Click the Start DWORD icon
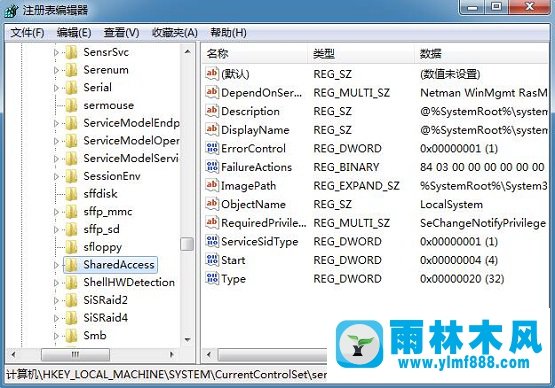Viewport: 555px width, 388px height. (212, 260)
